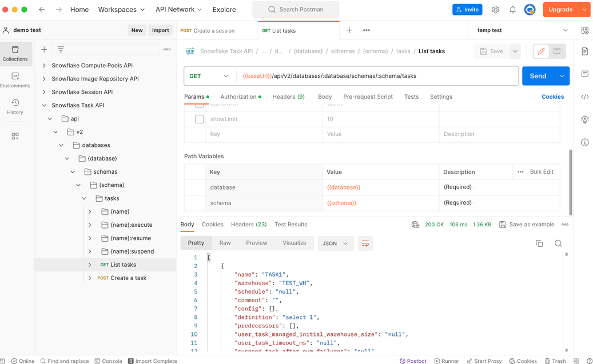
Task: Click the code snippet icon in right sidebar
Action: coord(584,97)
